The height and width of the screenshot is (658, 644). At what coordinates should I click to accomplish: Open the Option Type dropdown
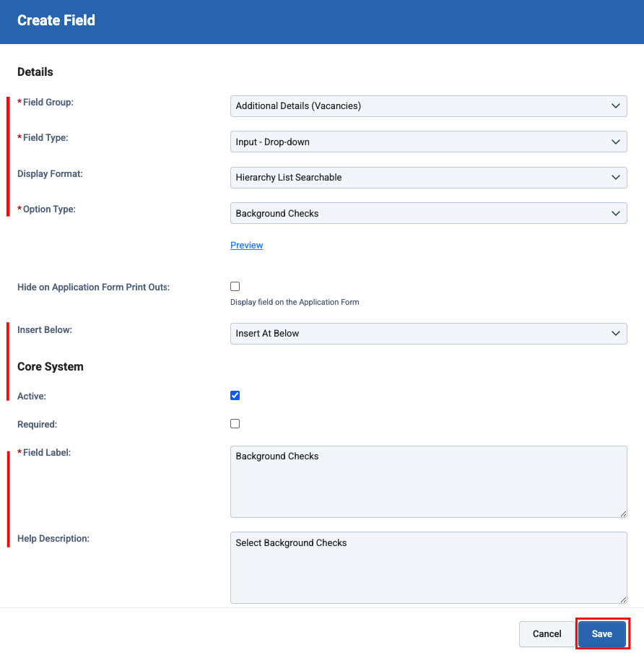(x=428, y=213)
